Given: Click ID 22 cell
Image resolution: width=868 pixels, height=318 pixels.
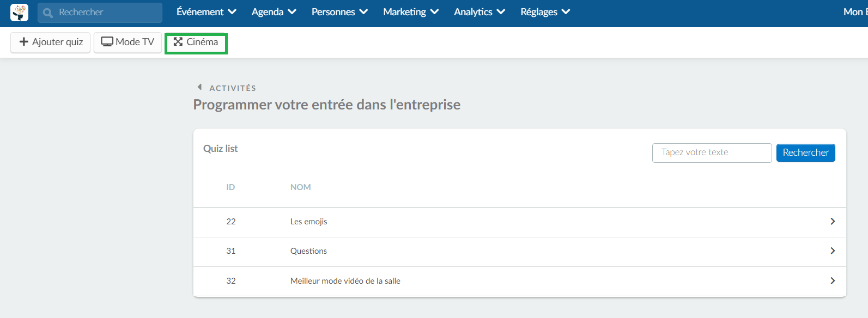Looking at the screenshot, I should tap(231, 222).
